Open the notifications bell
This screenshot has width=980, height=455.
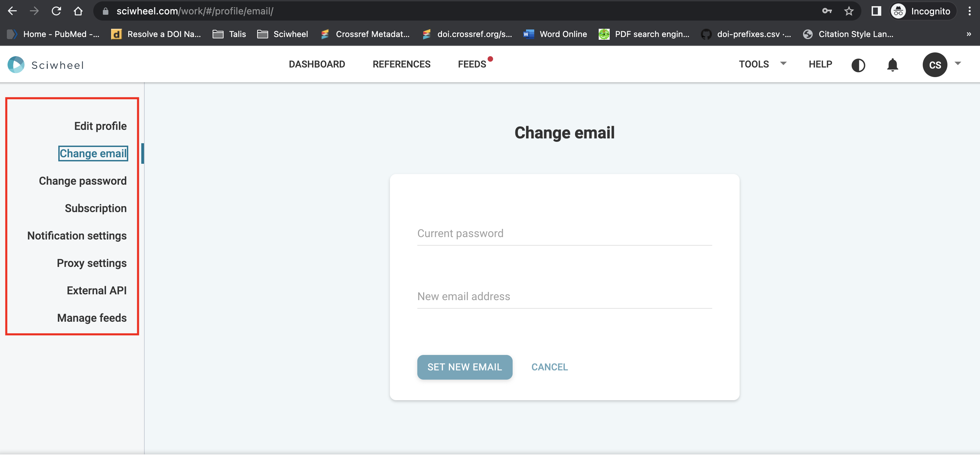pyautogui.click(x=893, y=65)
